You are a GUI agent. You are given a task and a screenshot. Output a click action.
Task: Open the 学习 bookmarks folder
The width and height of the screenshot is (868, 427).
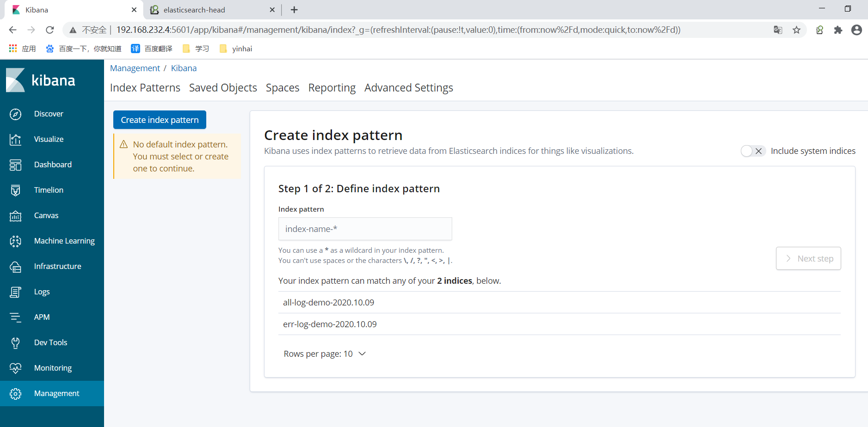pos(196,49)
